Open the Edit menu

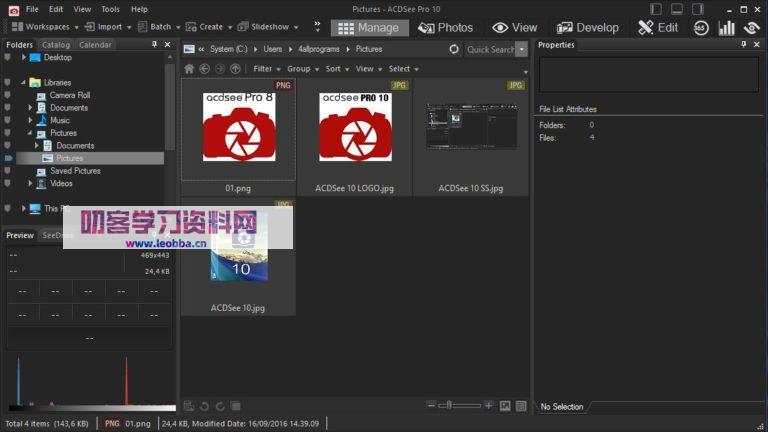(x=56, y=9)
